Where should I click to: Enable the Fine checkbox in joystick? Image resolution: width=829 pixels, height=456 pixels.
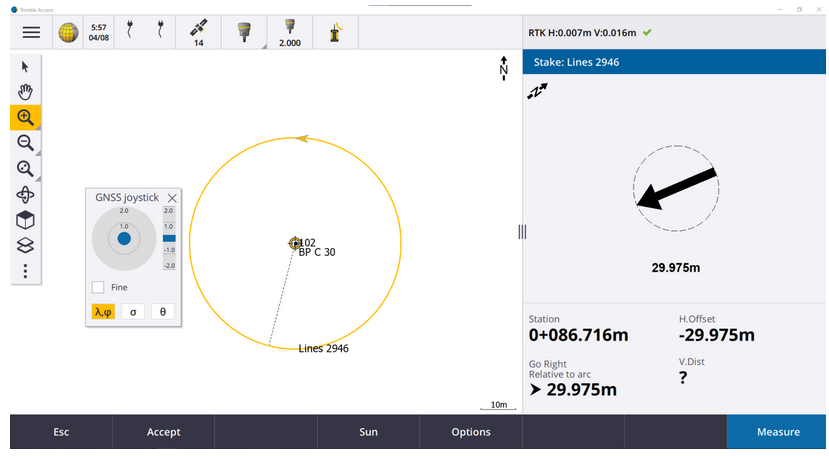pos(98,287)
